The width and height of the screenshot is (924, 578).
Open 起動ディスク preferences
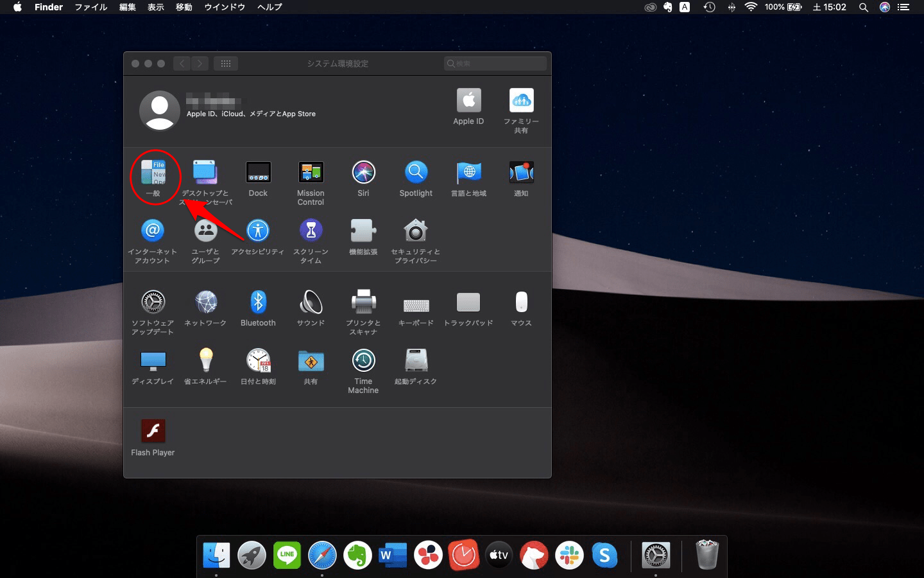(x=416, y=360)
